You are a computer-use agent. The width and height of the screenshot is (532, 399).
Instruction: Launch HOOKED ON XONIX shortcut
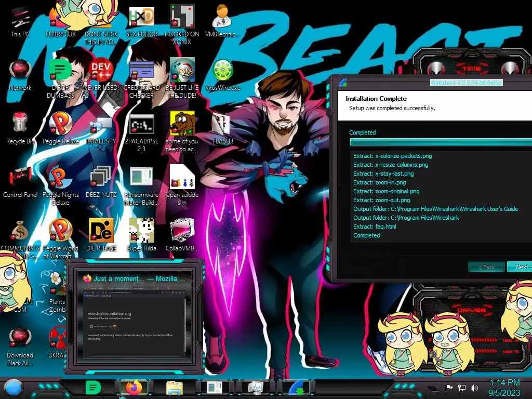pyautogui.click(x=182, y=25)
